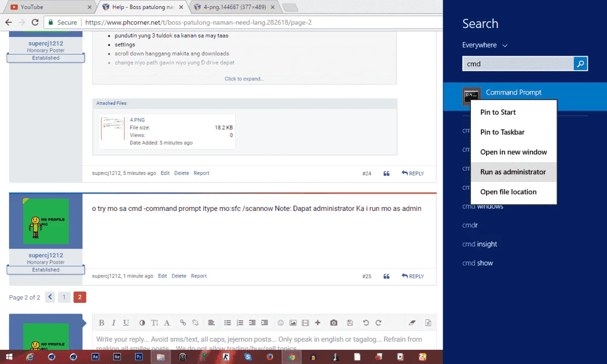Screen dimensions: 607x364
Task: Redo edit in reply editor
Action: pos(378,323)
